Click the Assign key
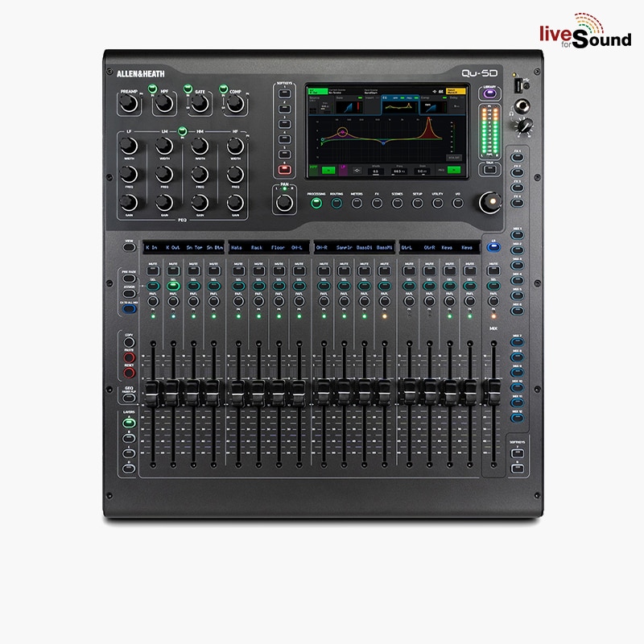The height and width of the screenshot is (644, 644). pos(129,294)
